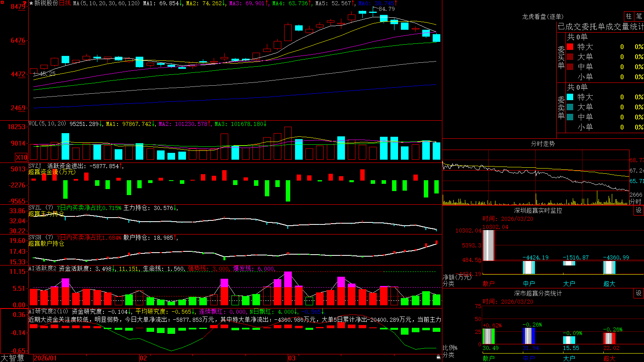Switch 龙虎看盘 to the 柱 view
Viewport: 644px width, 362px height.
[629, 16]
